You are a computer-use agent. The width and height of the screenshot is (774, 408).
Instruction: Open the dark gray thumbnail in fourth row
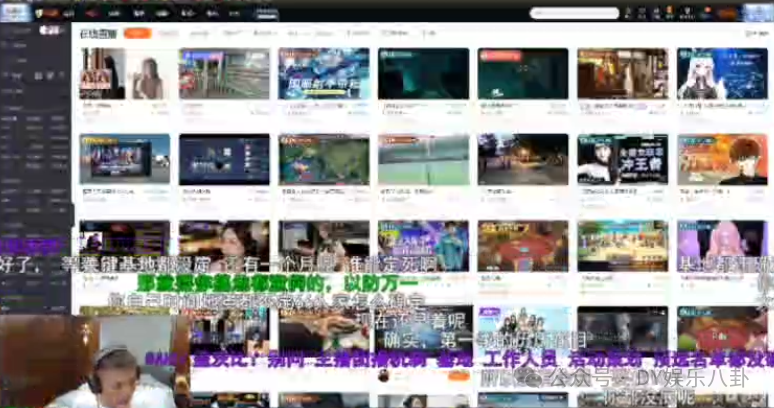622,330
